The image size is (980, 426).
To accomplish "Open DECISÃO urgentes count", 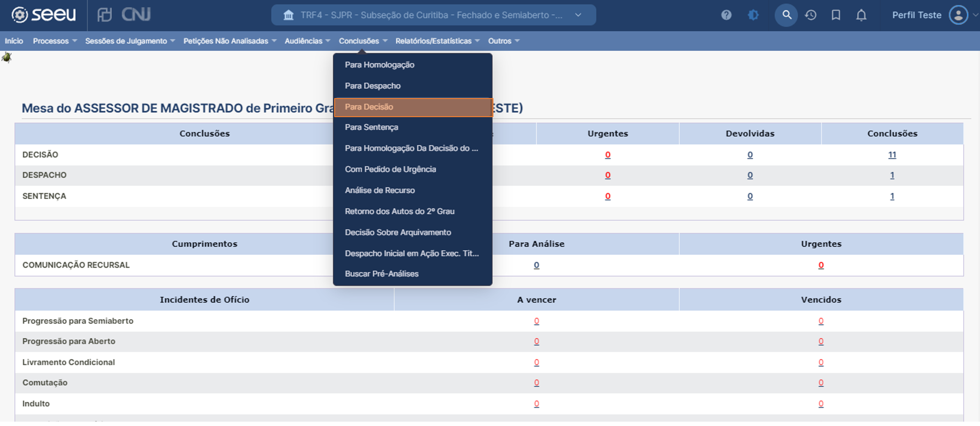I will (x=608, y=155).
